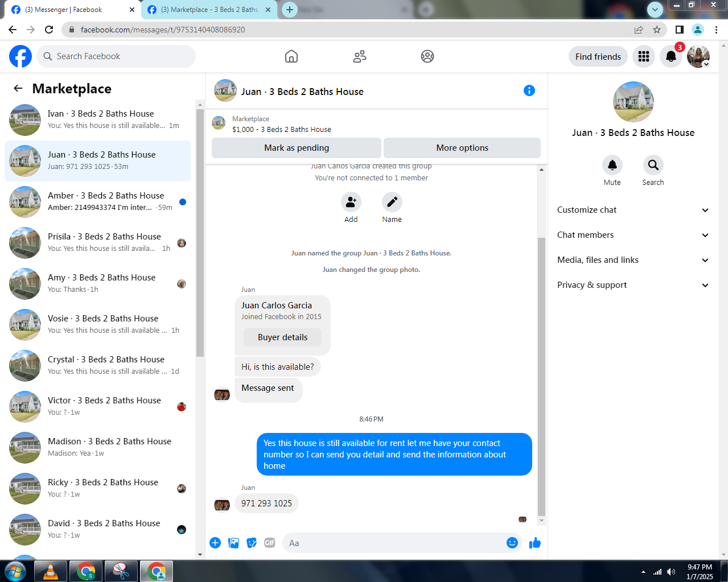Click the conversation list scrollbar
Screen dimensions: 728x582
click(x=200, y=233)
